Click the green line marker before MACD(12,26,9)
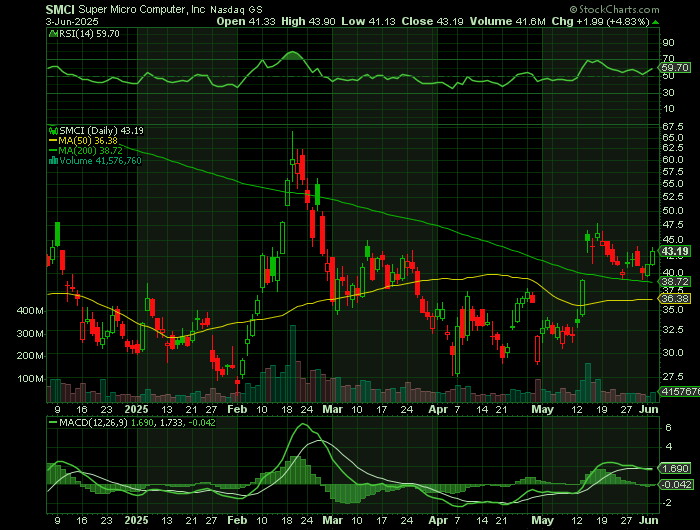The height and width of the screenshot is (530, 700). tap(53, 422)
